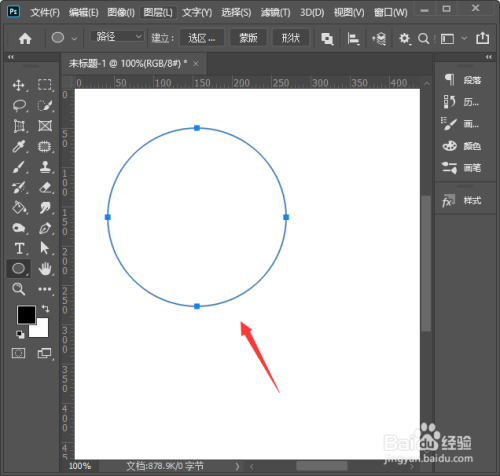The height and width of the screenshot is (476, 500).
Task: Select the Pen tool
Action: tap(45, 228)
